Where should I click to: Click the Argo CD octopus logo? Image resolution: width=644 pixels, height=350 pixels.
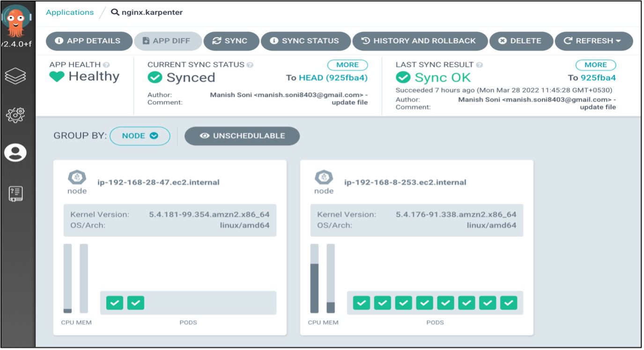tap(17, 20)
